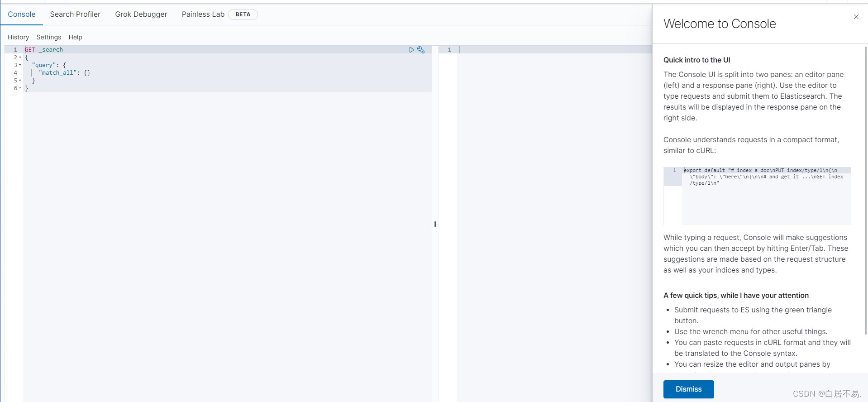
Task: Switch to the Console tab
Action: (22, 14)
